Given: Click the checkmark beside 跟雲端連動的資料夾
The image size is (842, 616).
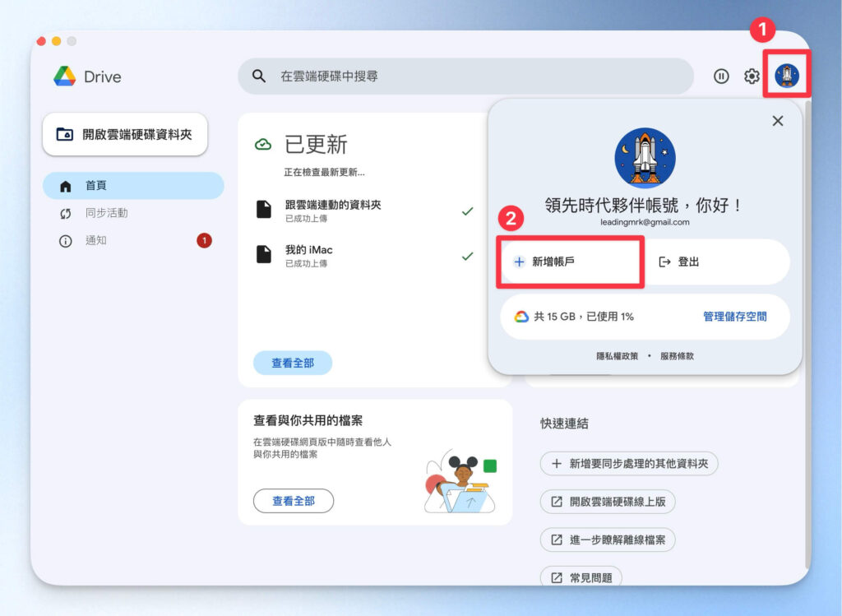Looking at the screenshot, I should tap(468, 211).
